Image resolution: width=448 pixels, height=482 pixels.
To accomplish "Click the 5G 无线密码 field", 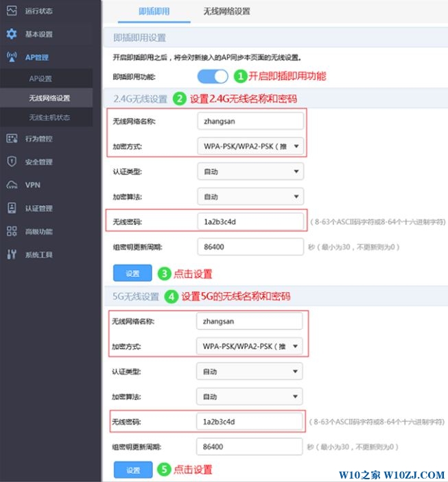I will point(250,422).
